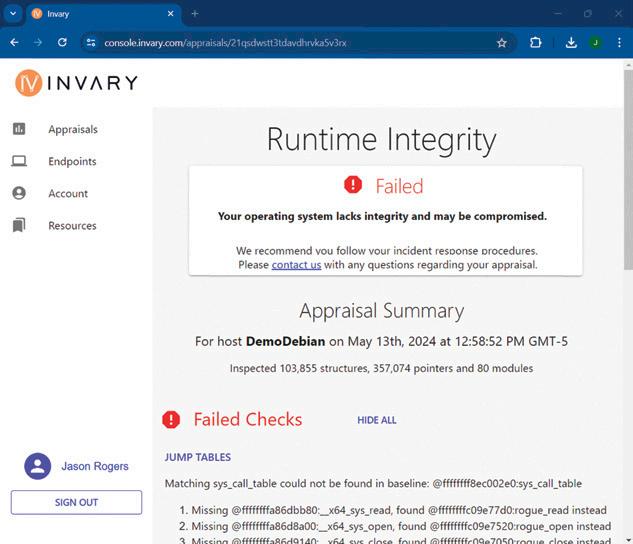Click the incident response recommendation text
This screenshot has height=544, width=633.
click(387, 251)
